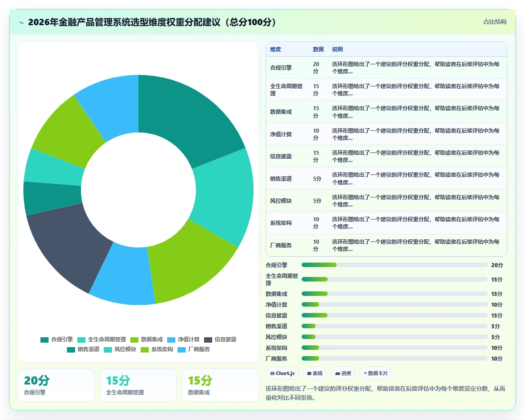525x420 pixels.
Task: Select the 数据卡片 tag button
Action: [376, 373]
